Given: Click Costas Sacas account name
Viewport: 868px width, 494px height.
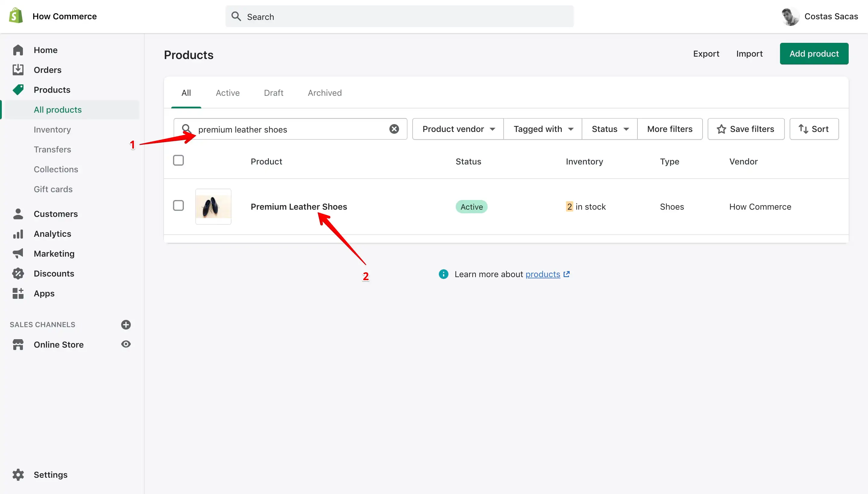Looking at the screenshot, I should coord(831,16).
